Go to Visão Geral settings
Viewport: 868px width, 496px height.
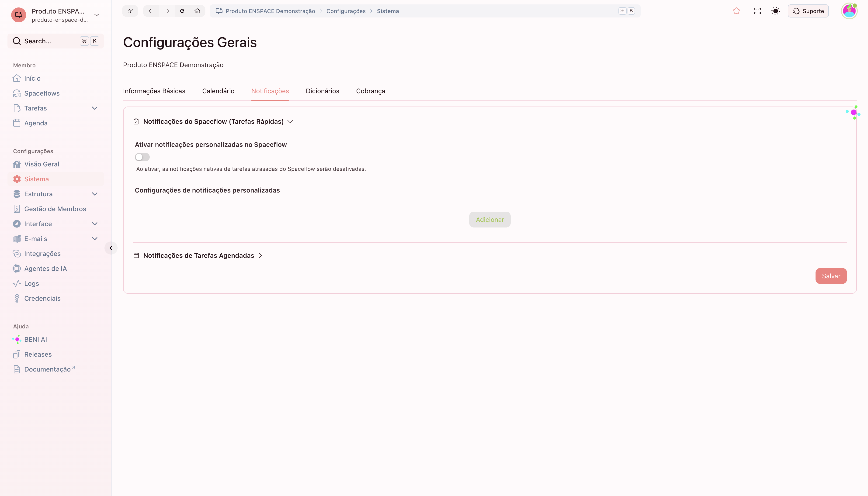click(x=56, y=164)
